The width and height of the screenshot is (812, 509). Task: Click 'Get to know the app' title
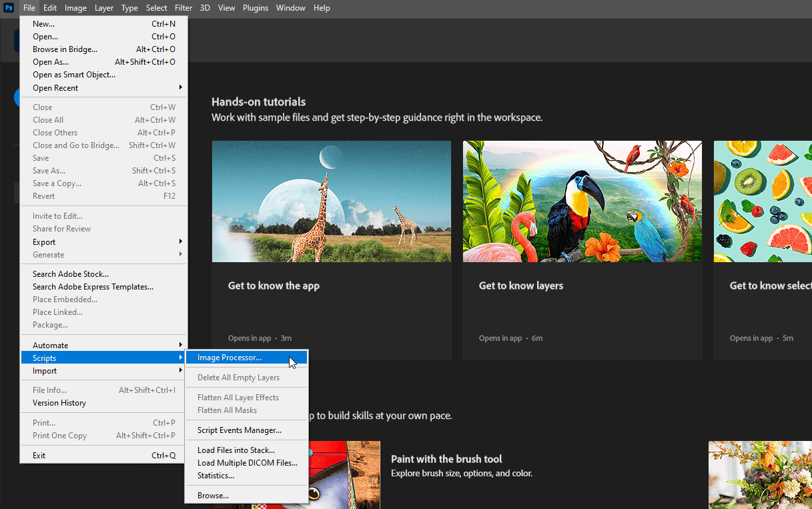click(x=274, y=286)
